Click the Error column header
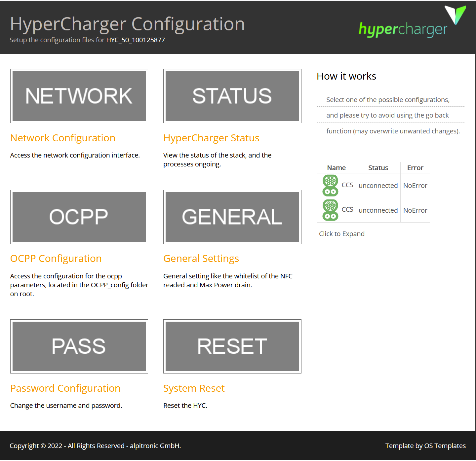The height and width of the screenshot is (461, 476). (x=415, y=168)
